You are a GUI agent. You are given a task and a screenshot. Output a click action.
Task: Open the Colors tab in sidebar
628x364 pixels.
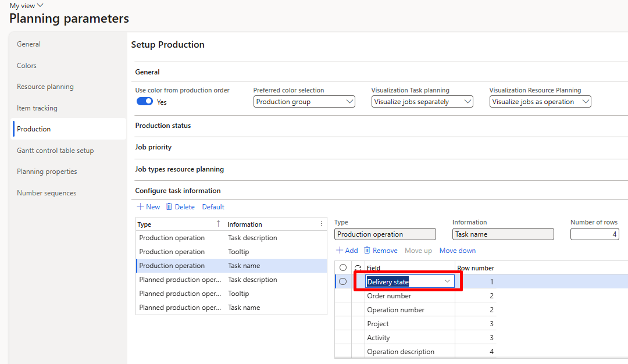(26, 65)
